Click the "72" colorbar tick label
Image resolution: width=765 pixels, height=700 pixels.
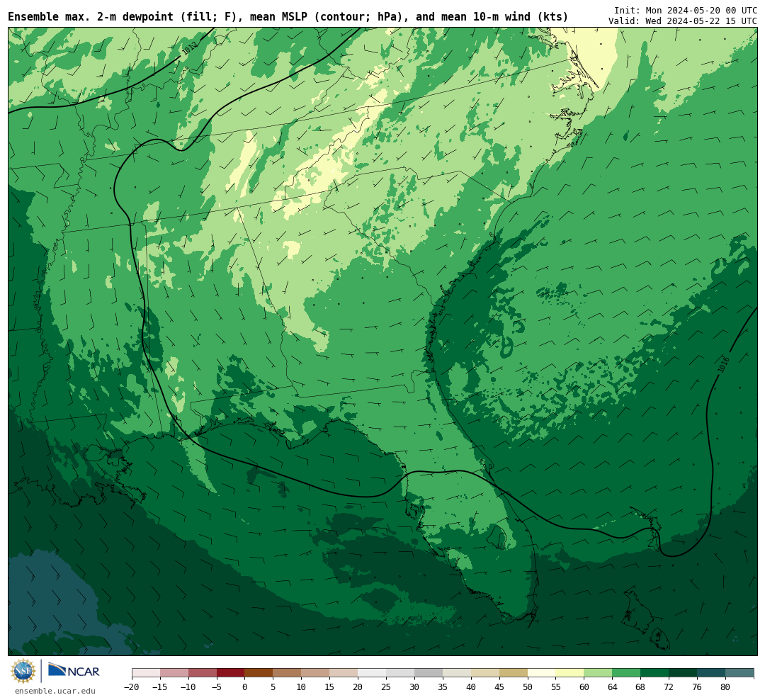pyautogui.click(x=669, y=687)
